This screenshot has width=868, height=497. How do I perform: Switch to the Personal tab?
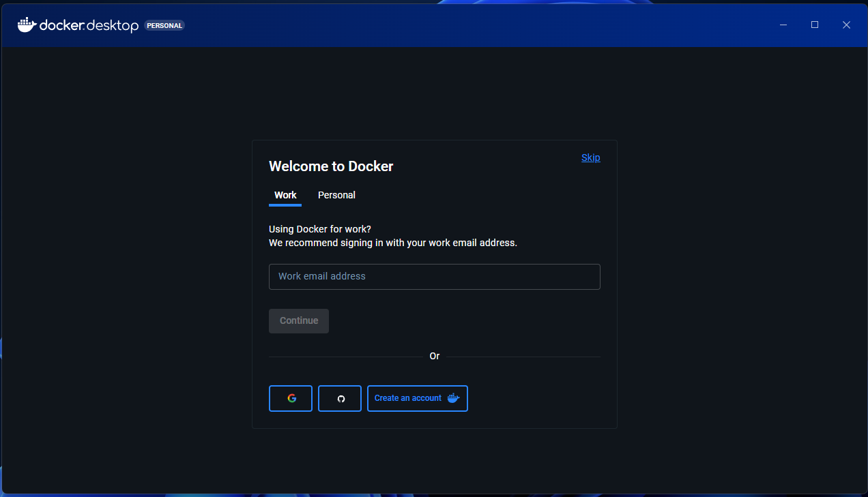point(336,195)
